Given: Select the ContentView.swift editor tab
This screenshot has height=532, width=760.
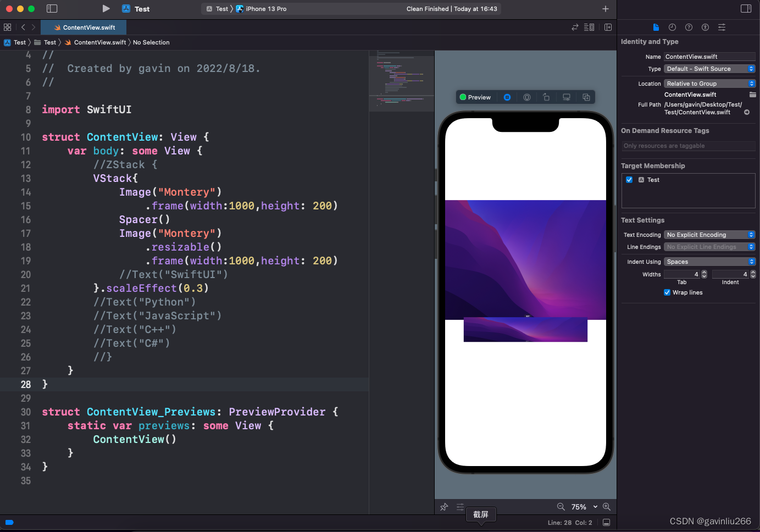Looking at the screenshot, I should tap(84, 27).
